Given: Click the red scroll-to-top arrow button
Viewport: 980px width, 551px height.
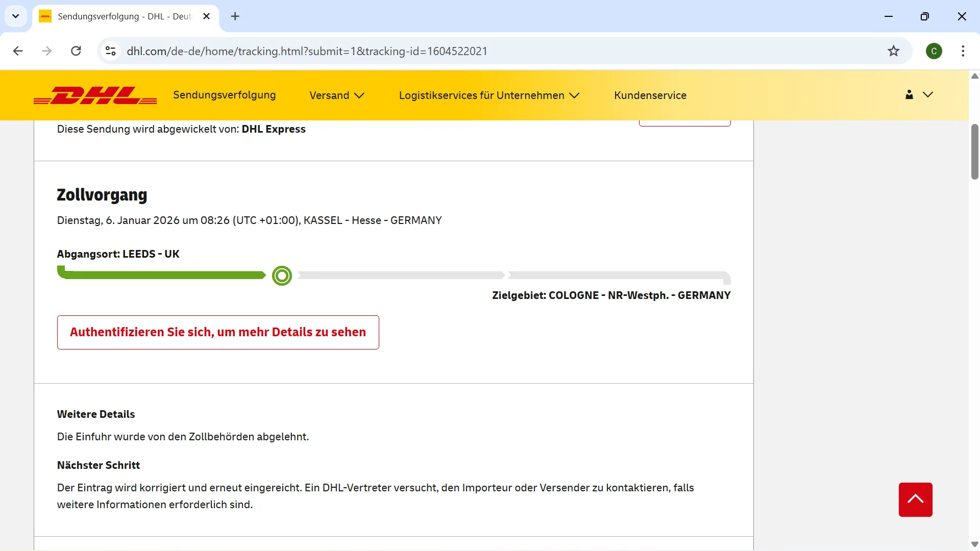Looking at the screenshot, I should click(x=915, y=499).
